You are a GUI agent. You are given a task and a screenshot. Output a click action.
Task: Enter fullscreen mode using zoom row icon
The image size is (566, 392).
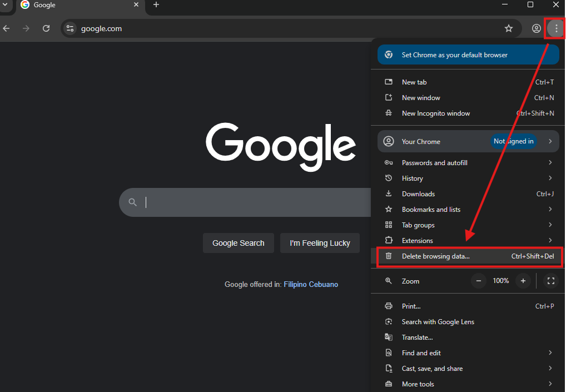pos(550,281)
